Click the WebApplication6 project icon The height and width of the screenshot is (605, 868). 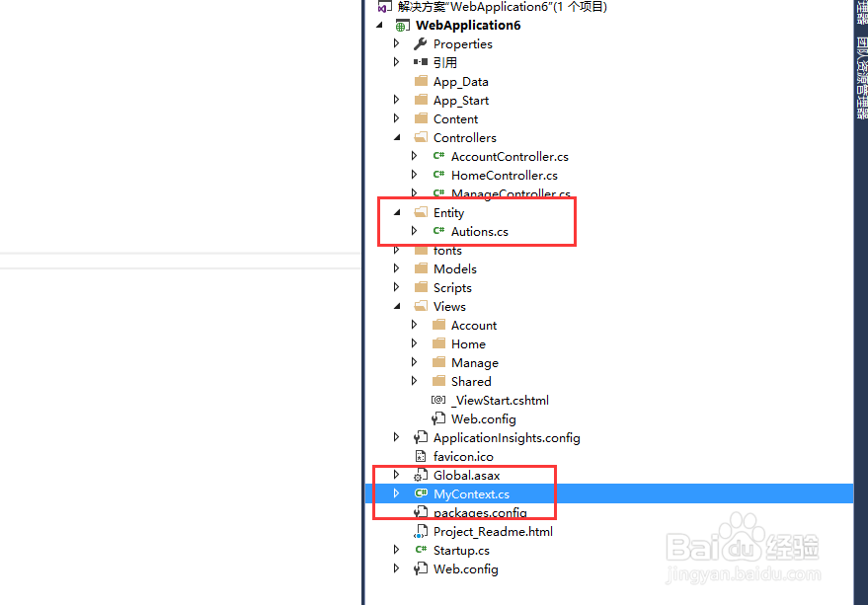click(403, 26)
